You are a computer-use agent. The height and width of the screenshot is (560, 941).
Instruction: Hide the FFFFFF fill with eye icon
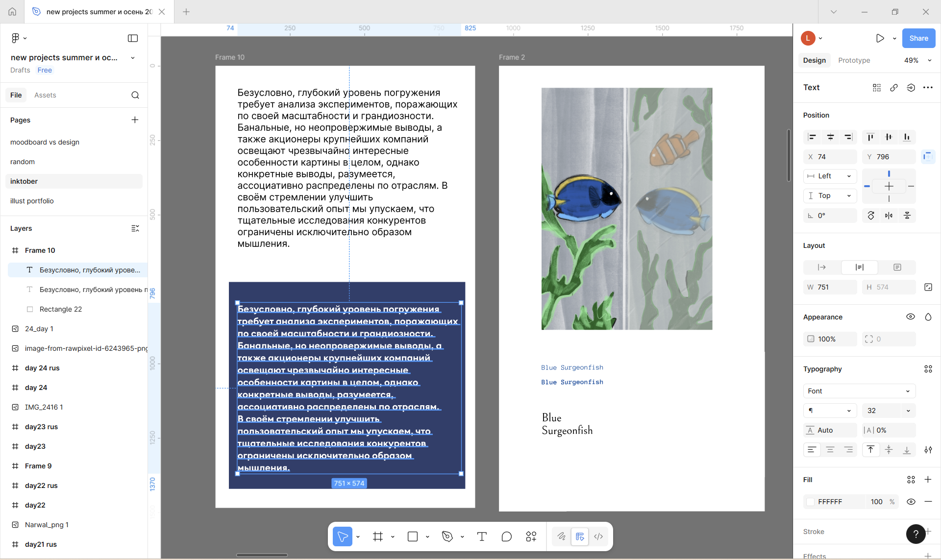[x=911, y=502]
